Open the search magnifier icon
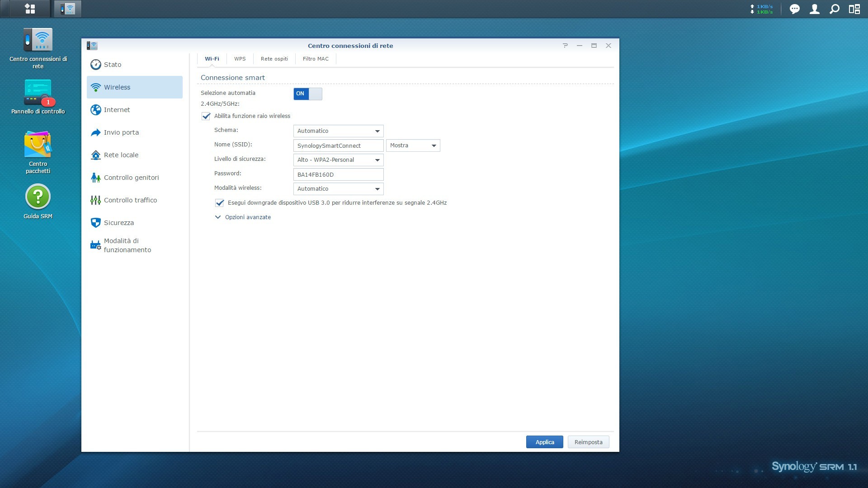 (834, 9)
